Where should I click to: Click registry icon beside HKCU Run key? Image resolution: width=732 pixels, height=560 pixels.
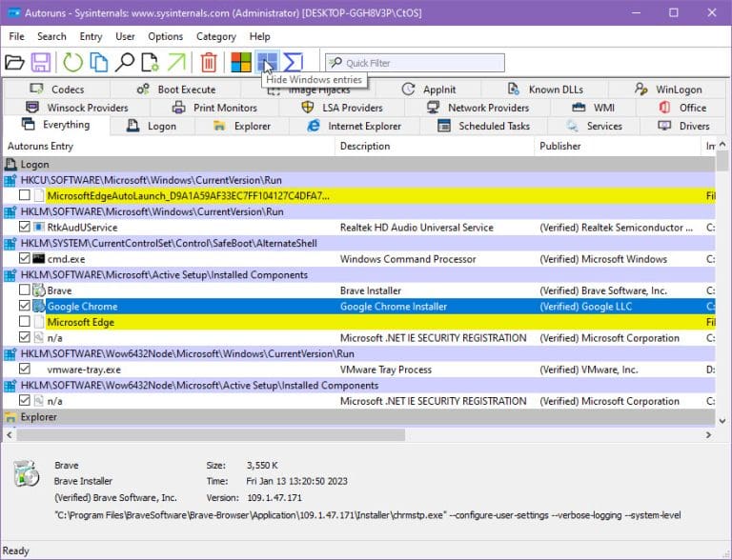pyautogui.click(x=10, y=180)
